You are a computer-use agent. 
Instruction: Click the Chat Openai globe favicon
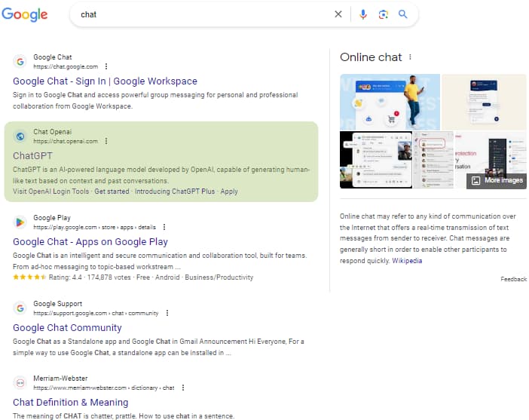(x=20, y=136)
